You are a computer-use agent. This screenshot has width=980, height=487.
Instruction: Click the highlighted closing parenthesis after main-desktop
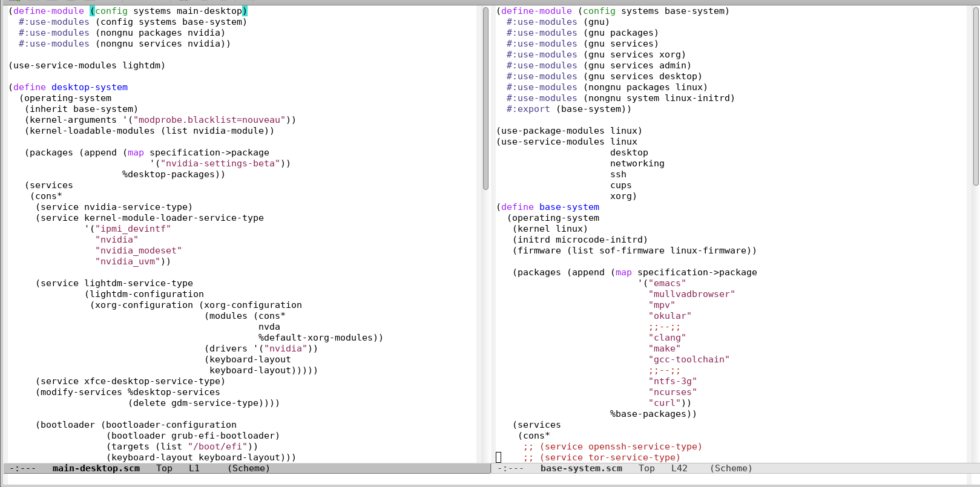(x=245, y=11)
